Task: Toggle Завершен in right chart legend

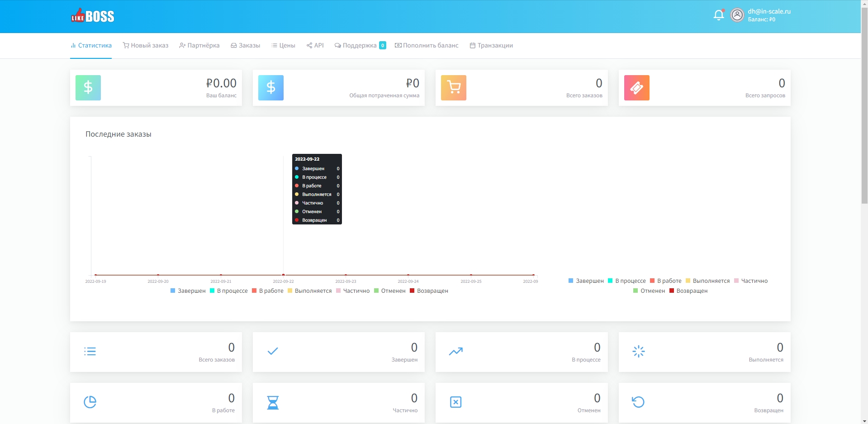Action: click(x=586, y=281)
